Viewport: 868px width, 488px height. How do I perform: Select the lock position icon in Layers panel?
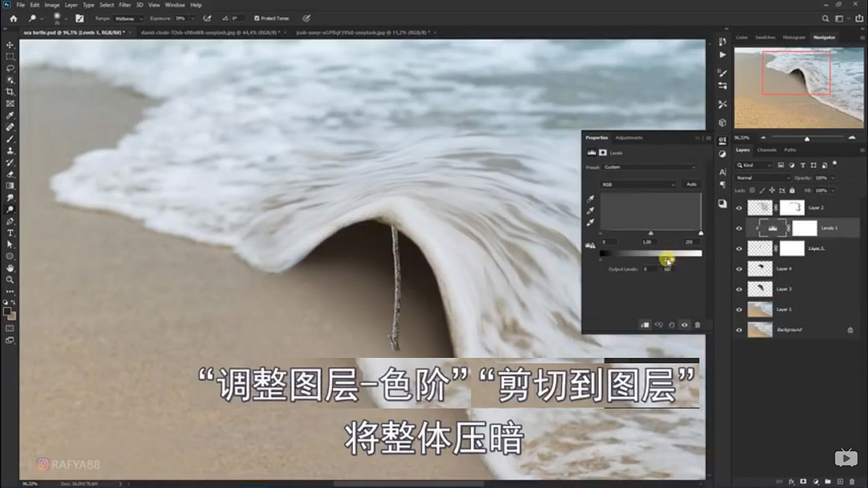[773, 189]
